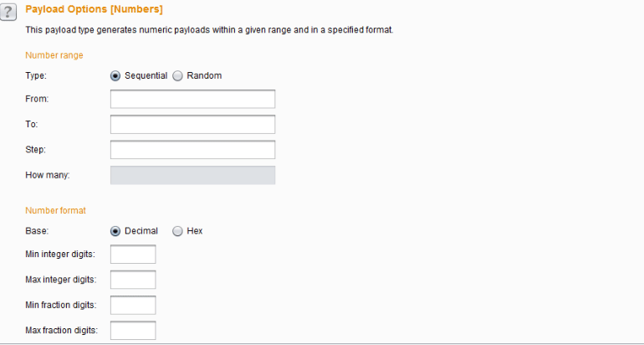Image resolution: width=644 pixels, height=345 pixels.
Task: Click the 'Type:' label text
Action: pyautogui.click(x=36, y=75)
